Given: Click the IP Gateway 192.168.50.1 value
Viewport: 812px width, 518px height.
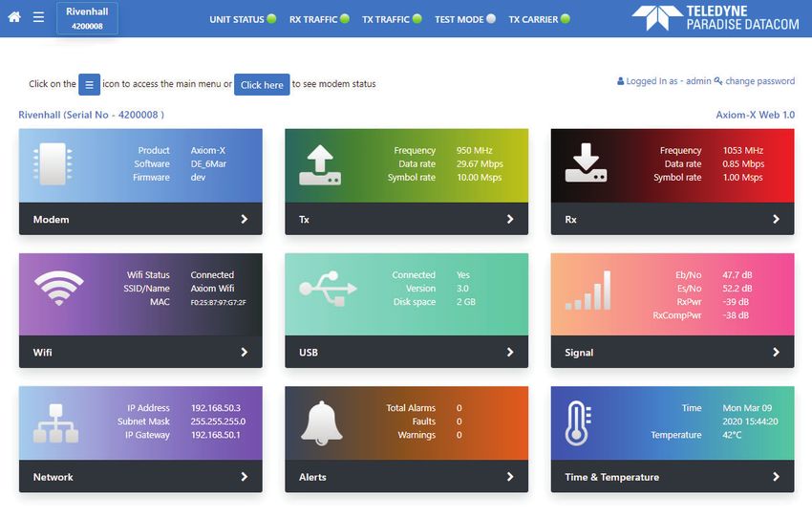Looking at the screenshot, I should (x=216, y=435).
